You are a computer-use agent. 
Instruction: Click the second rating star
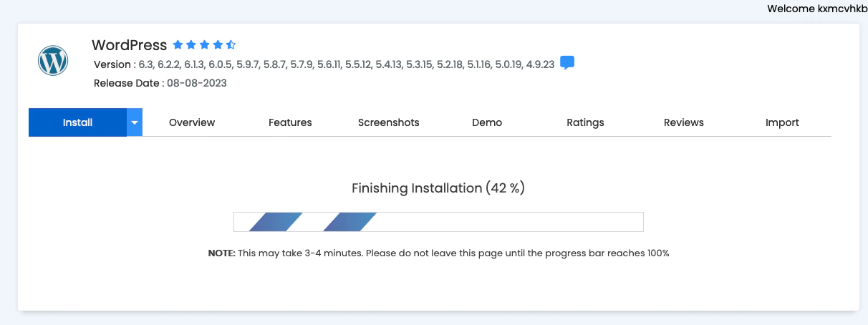tap(191, 45)
